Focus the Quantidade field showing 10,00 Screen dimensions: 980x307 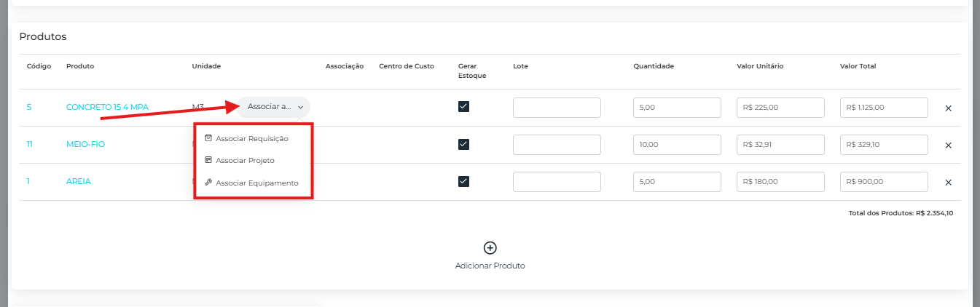(677, 145)
